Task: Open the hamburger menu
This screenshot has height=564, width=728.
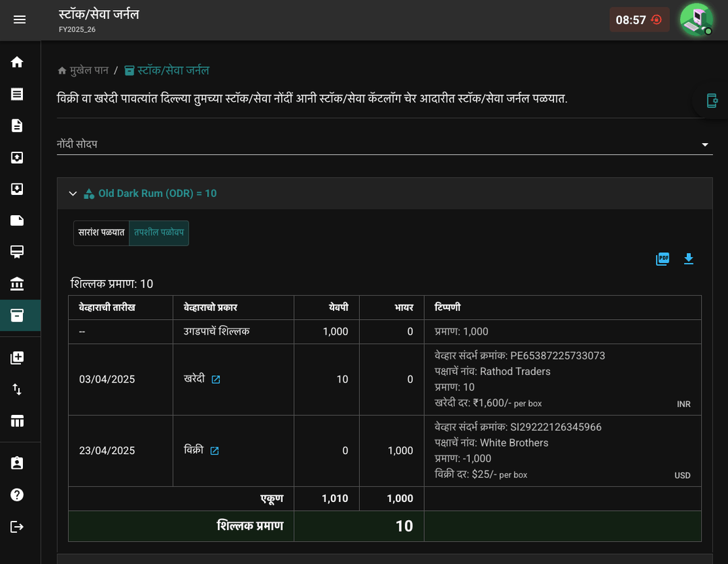Action: [20, 20]
